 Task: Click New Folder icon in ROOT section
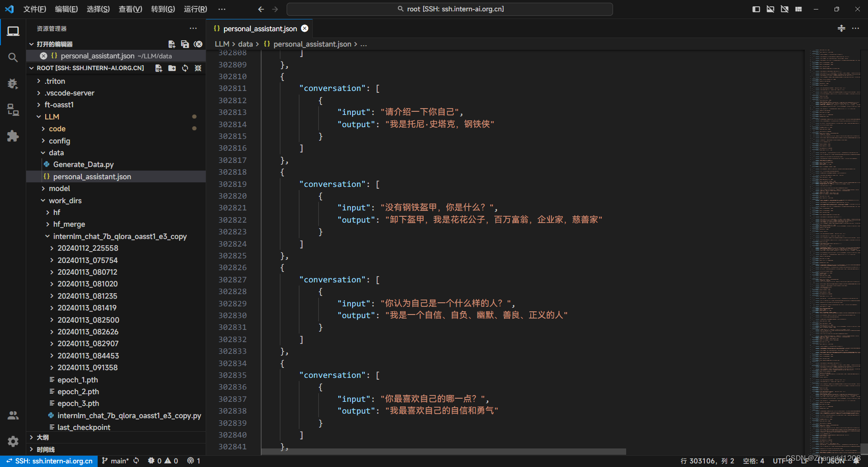pyautogui.click(x=172, y=68)
